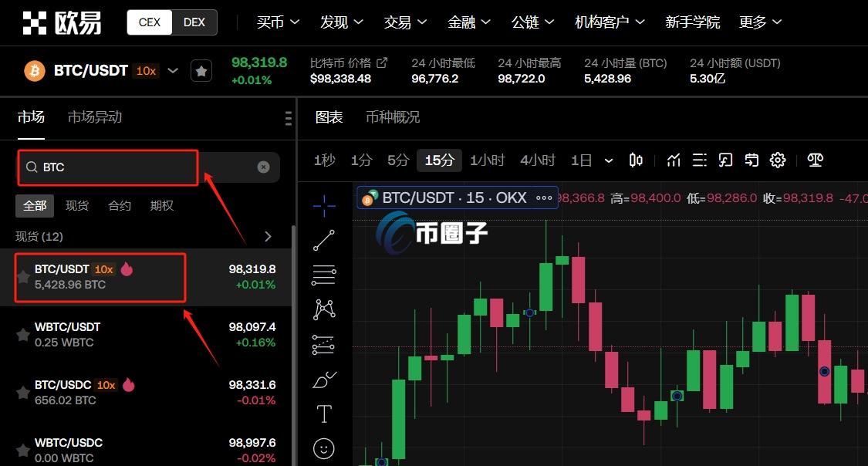Image resolution: width=868 pixels, height=466 pixels.
Task: Open chart settings with the gear icon
Action: click(x=777, y=160)
